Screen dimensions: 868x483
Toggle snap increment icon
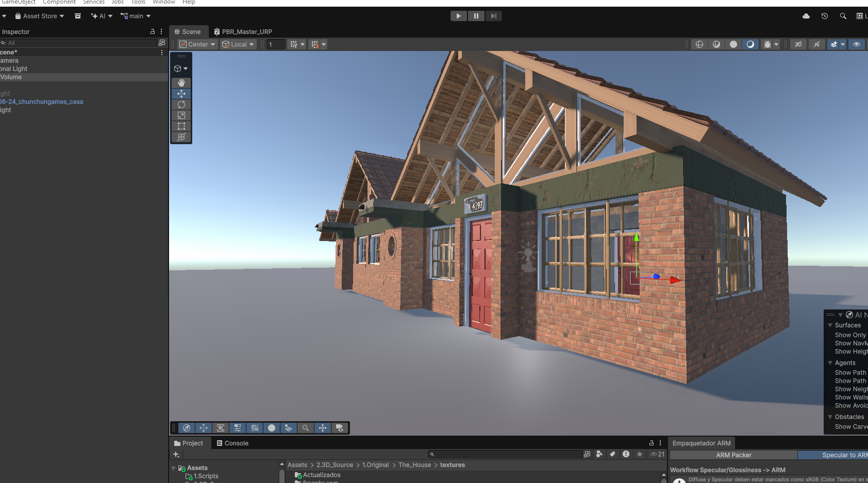point(315,44)
